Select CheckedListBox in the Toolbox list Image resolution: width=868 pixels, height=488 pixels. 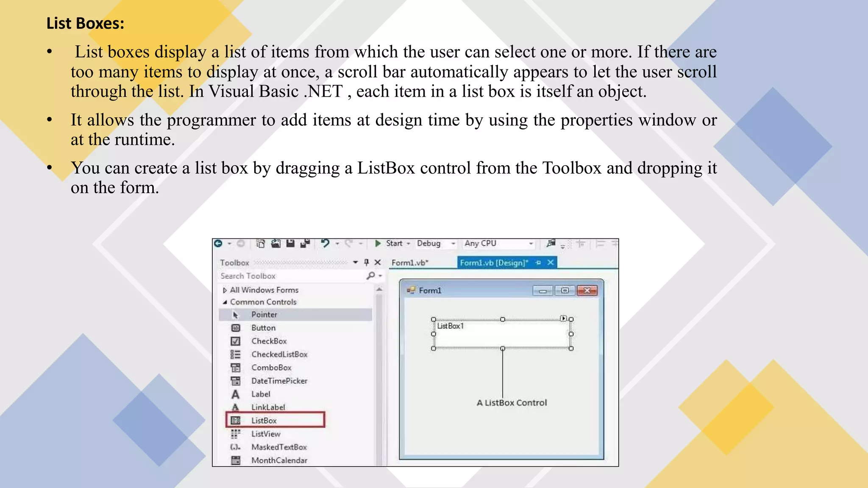(279, 355)
